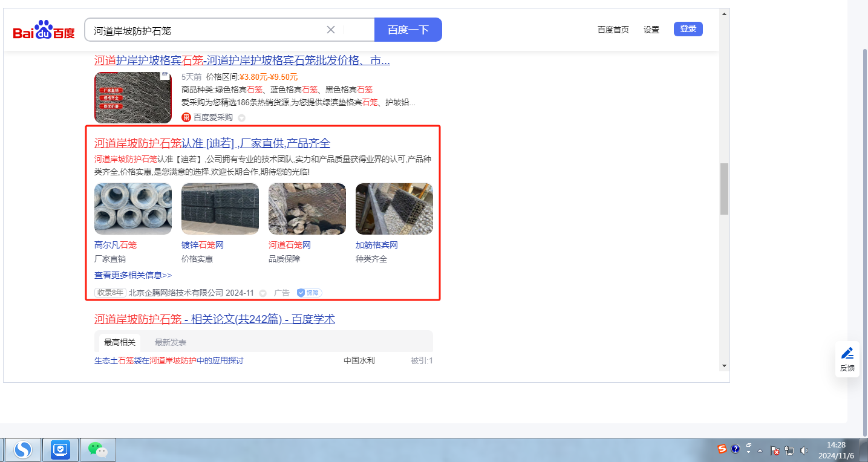868x462 pixels.
Task: Click the page's vertical scrollbar thumb
Action: pyautogui.click(x=724, y=189)
